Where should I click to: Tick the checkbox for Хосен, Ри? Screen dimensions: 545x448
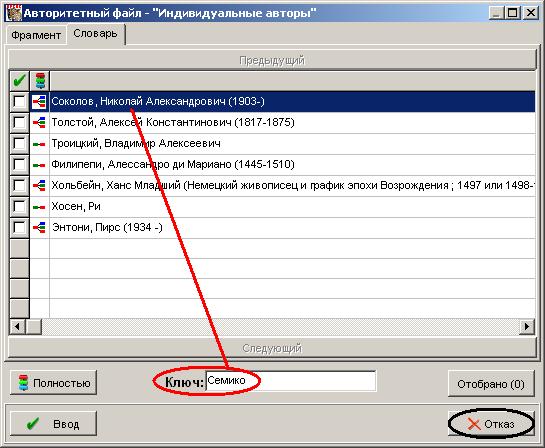pyautogui.click(x=19, y=206)
